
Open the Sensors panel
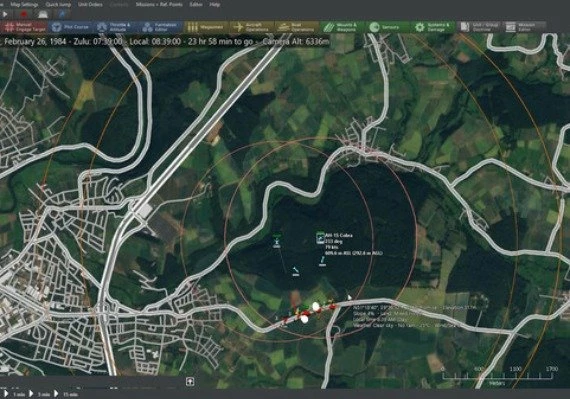(x=387, y=27)
